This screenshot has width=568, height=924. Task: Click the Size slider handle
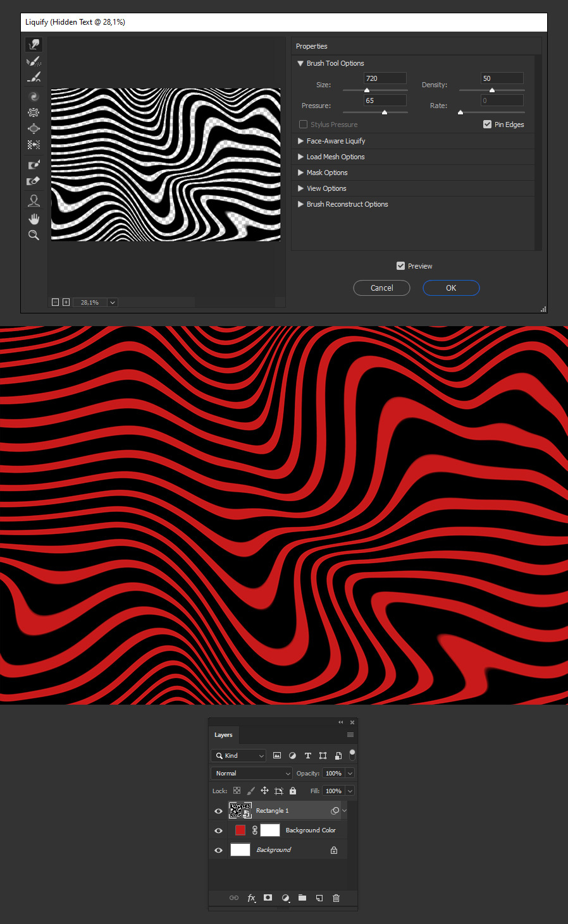pos(367,90)
